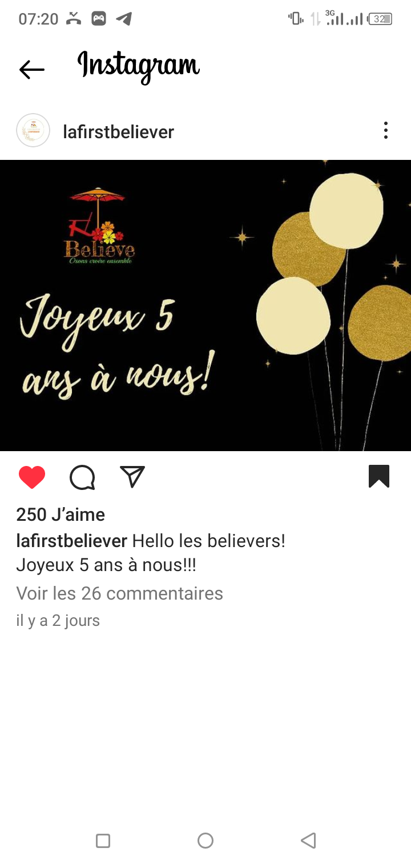411x868 pixels.
Task: Open recent apps with the square button
Action: point(103,841)
